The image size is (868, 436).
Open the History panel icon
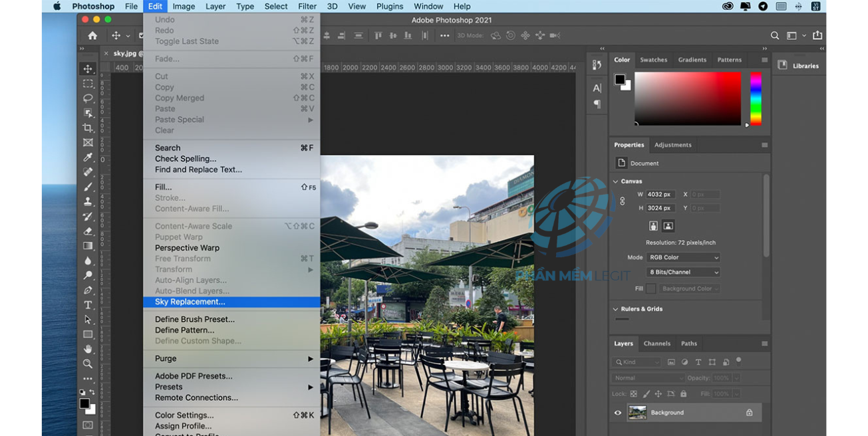point(597,65)
